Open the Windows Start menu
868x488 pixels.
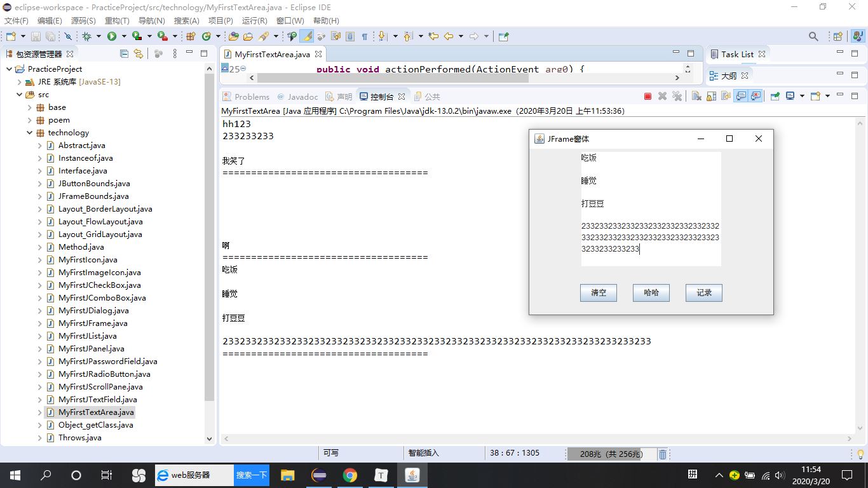pyautogui.click(x=15, y=475)
